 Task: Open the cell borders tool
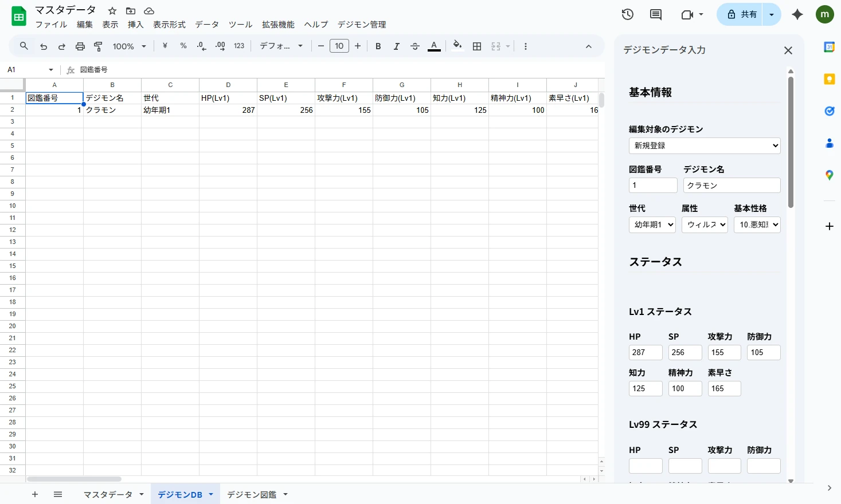tap(477, 46)
